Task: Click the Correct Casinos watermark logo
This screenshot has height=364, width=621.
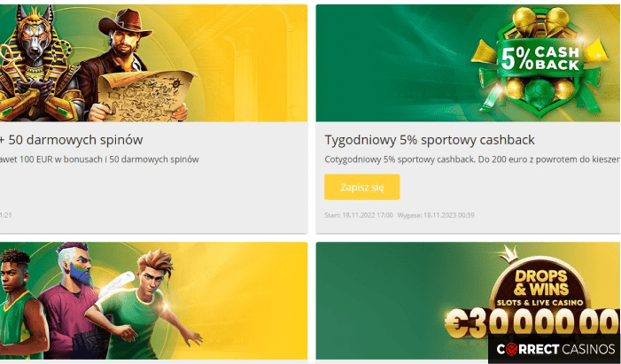Action: coord(555,349)
